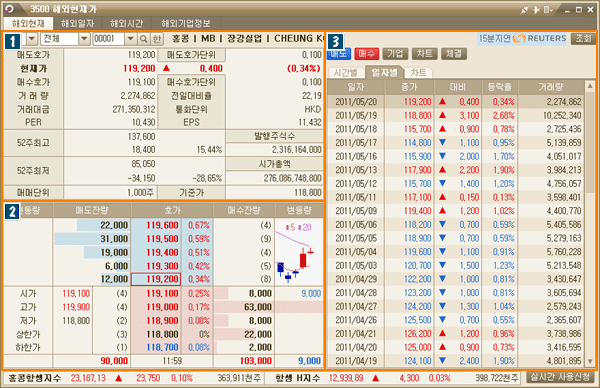
Task: Click the magnifier stock search icon
Action: (143, 39)
